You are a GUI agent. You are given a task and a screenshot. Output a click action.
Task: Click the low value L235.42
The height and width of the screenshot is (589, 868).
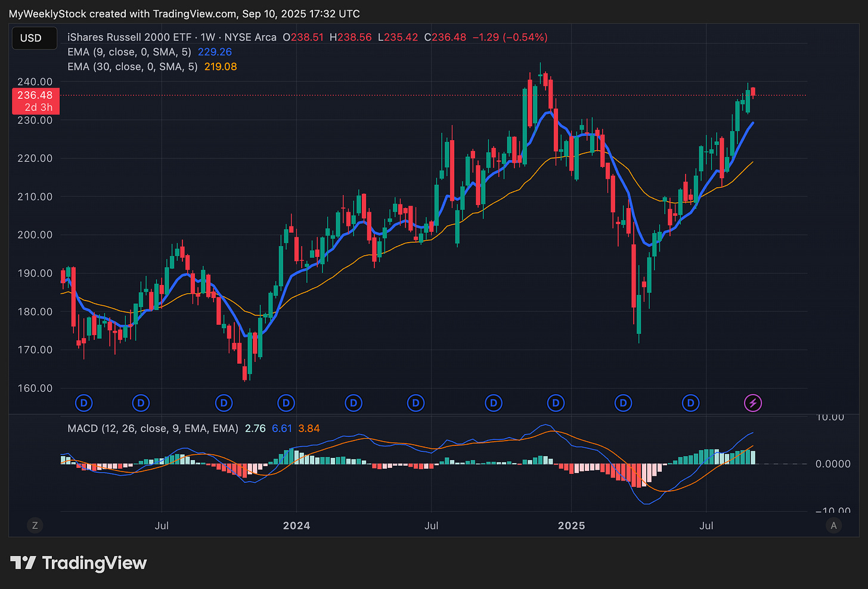point(398,37)
